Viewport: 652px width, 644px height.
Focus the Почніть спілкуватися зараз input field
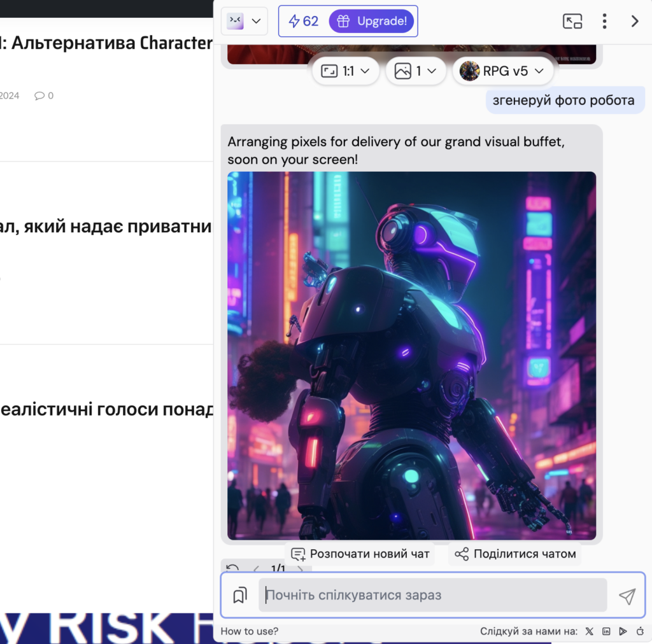click(x=432, y=596)
